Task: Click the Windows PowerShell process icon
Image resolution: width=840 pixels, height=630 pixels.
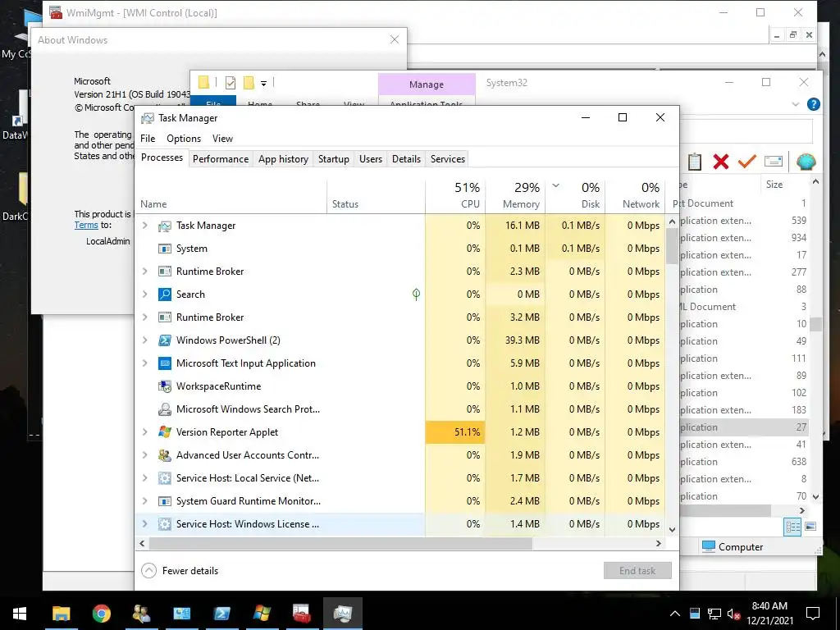Action: 164,340
